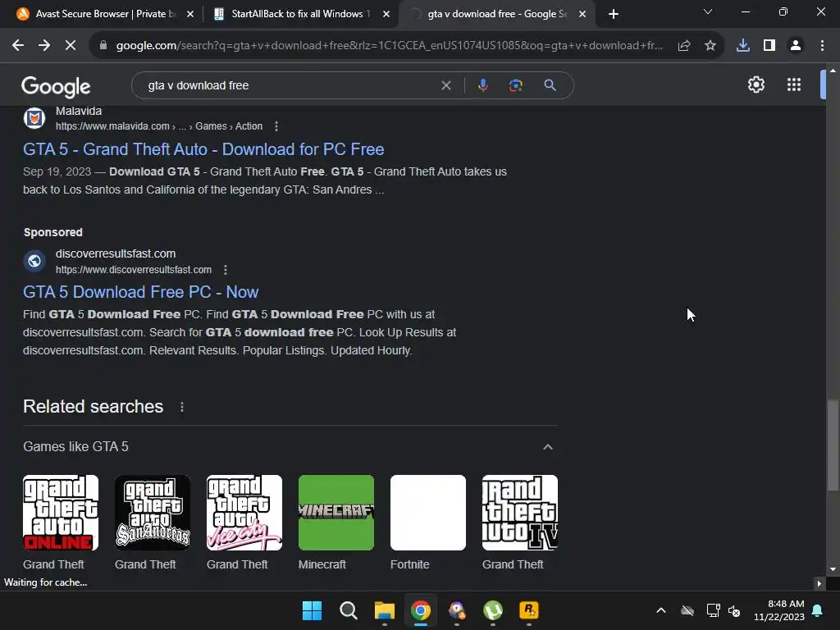This screenshot has width=840, height=630.
Task: Clear the Google search box text
Action: pyautogui.click(x=445, y=85)
